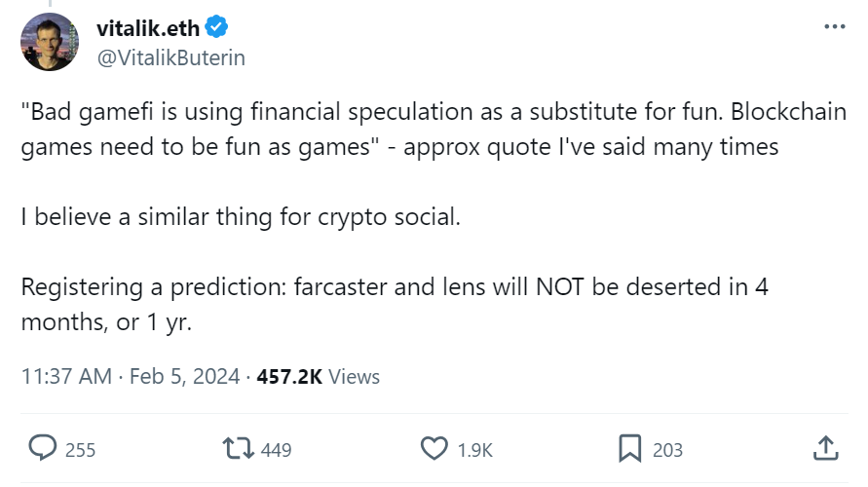Click the 449 reposts count
The image size is (868, 487).
(277, 450)
